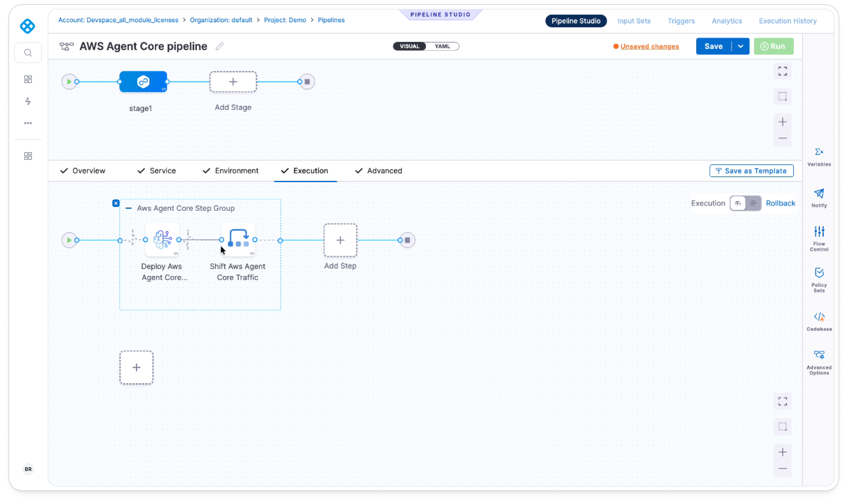This screenshot has width=848, height=504.
Task: Open the Notify panel
Action: click(x=819, y=198)
